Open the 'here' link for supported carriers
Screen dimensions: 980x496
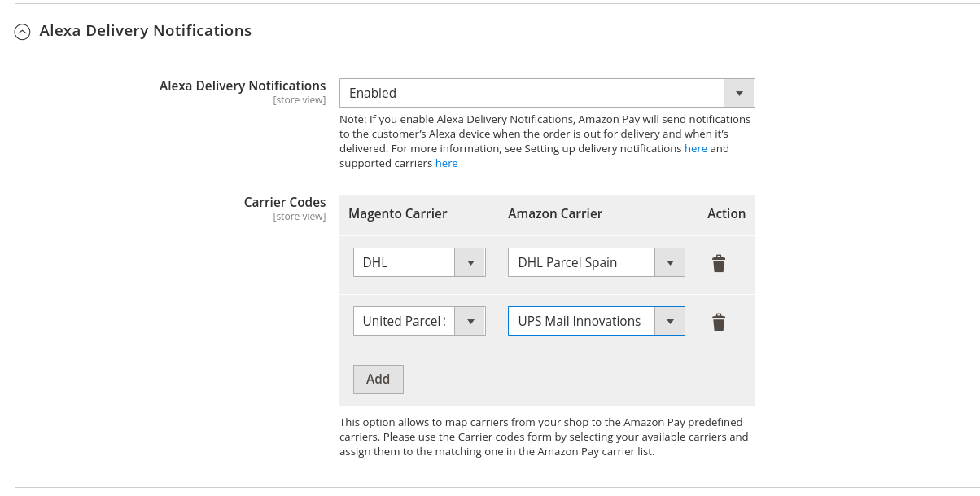coord(447,163)
